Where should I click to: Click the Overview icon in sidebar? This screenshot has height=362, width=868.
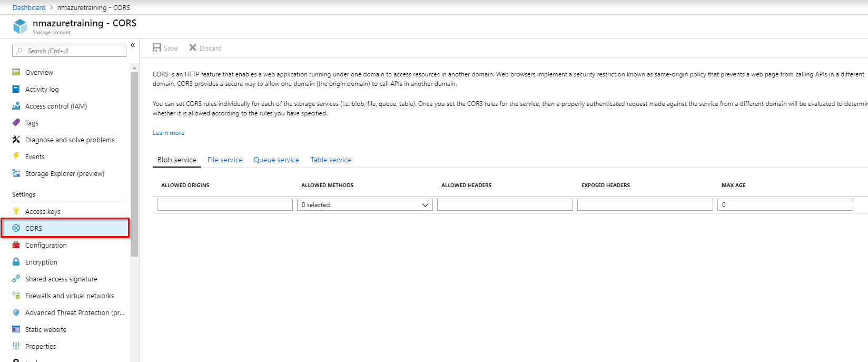coord(16,72)
